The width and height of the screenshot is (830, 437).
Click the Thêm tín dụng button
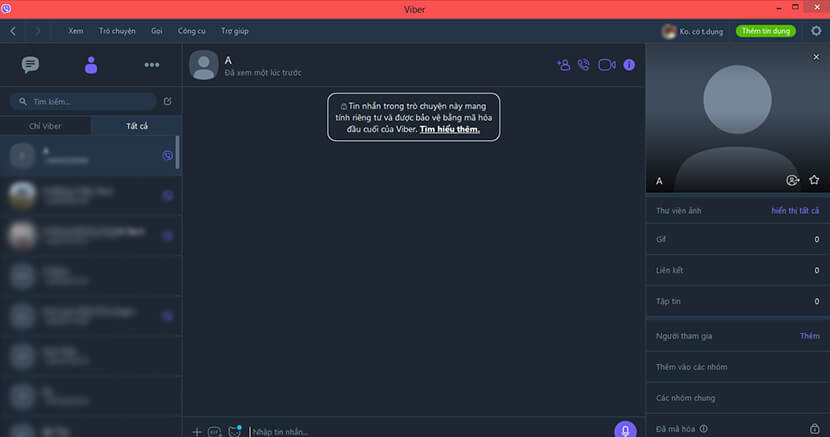(765, 31)
